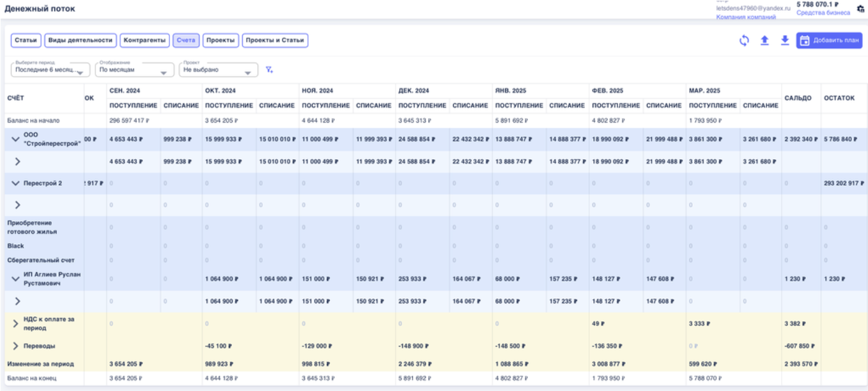Click the download arrow icon
Viewport: 868px width, 391px height.
785,40
